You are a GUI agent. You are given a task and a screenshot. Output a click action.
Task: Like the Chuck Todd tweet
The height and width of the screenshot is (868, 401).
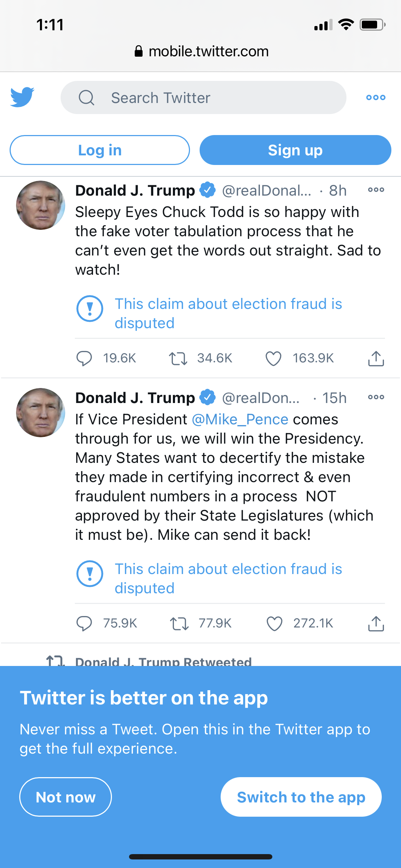pyautogui.click(x=273, y=358)
